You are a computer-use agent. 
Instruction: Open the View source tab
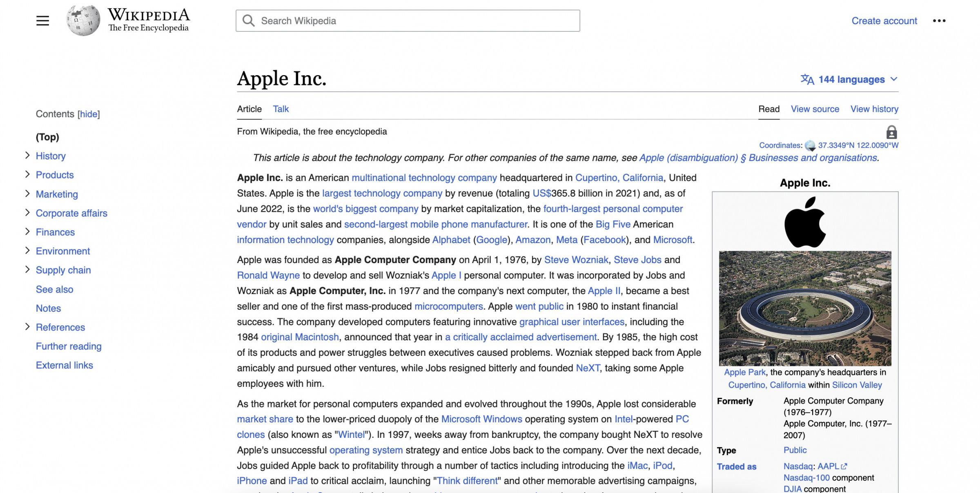click(x=815, y=109)
